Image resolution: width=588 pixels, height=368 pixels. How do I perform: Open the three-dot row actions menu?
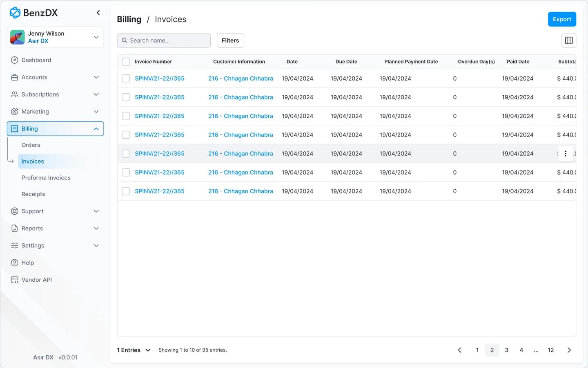click(x=566, y=154)
